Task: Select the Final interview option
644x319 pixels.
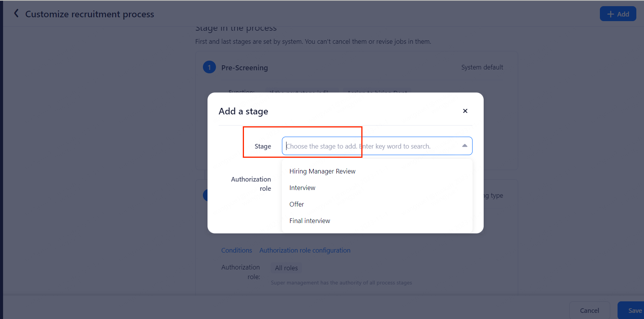Action: [310, 221]
